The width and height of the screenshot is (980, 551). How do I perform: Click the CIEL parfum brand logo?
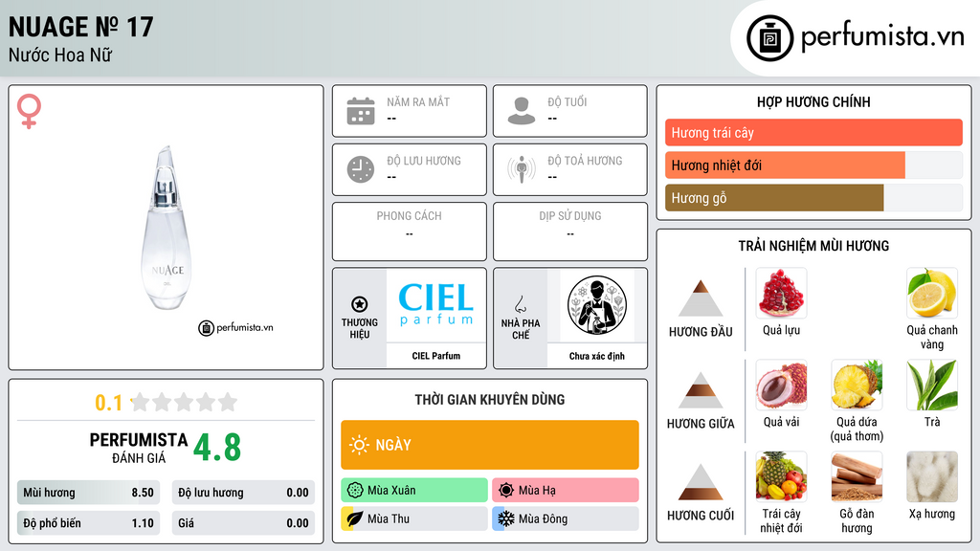[436, 305]
